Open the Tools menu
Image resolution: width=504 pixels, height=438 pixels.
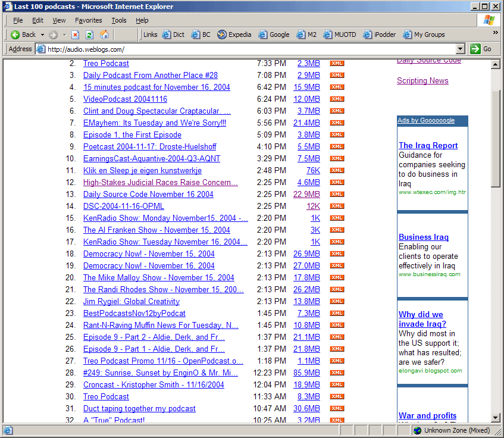pyautogui.click(x=119, y=20)
